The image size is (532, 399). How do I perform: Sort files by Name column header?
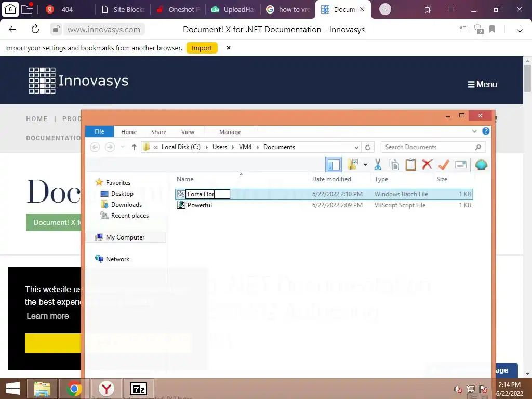pyautogui.click(x=185, y=179)
